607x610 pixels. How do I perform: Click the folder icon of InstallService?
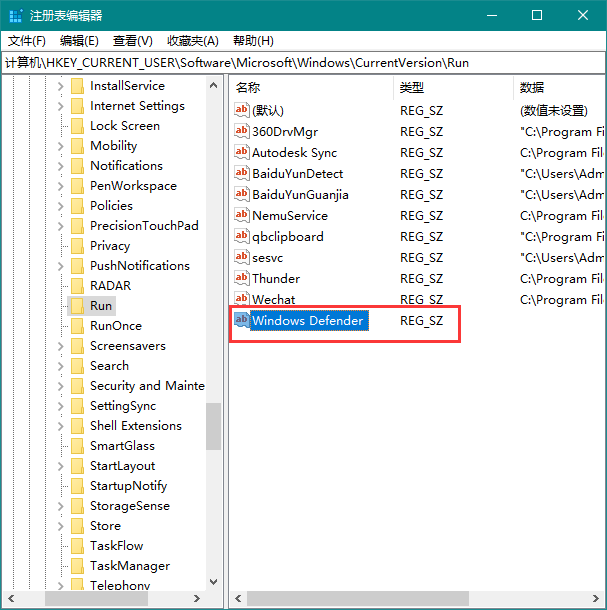pos(77,86)
